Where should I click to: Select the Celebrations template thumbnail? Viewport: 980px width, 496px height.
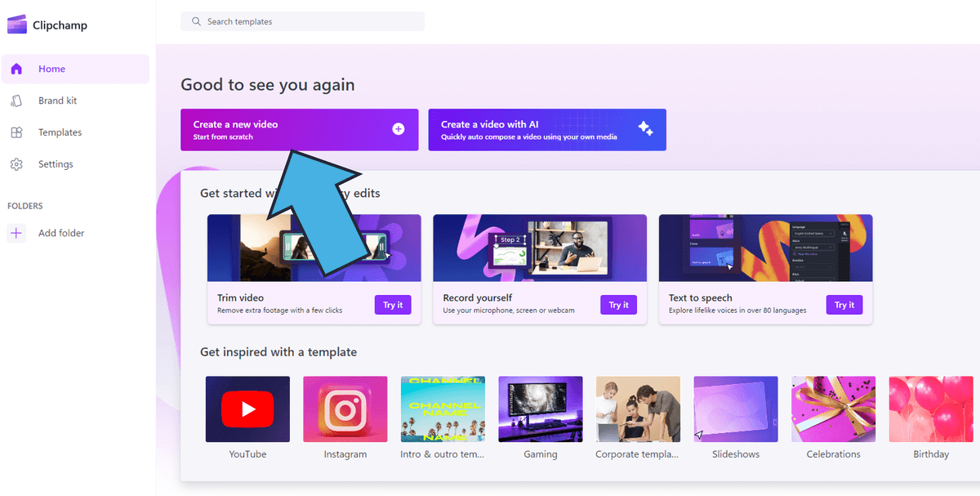coord(833,409)
